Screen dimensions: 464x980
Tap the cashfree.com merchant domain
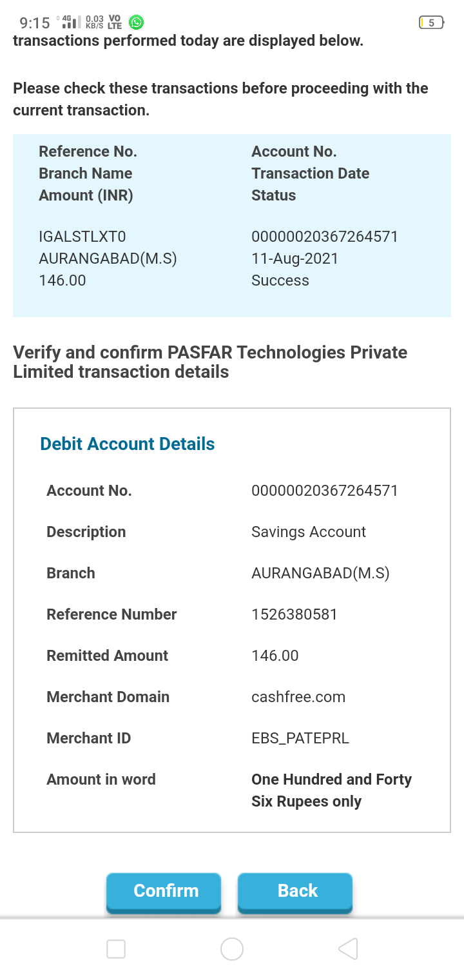click(298, 697)
